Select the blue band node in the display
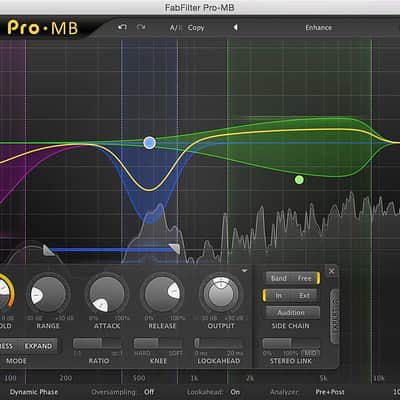 149,143
